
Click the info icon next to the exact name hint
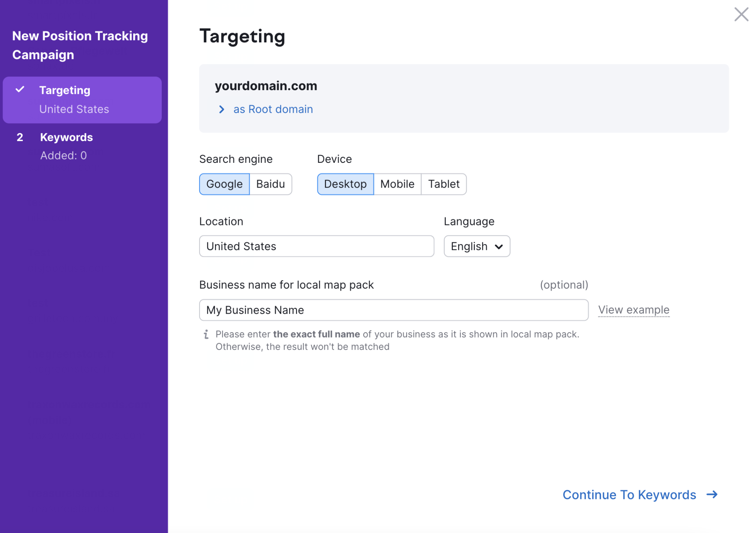click(x=206, y=334)
